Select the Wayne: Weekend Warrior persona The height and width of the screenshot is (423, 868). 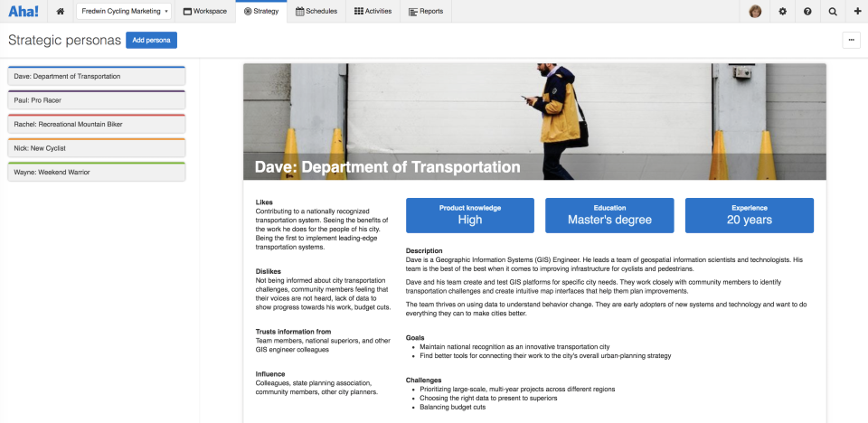[x=97, y=172]
